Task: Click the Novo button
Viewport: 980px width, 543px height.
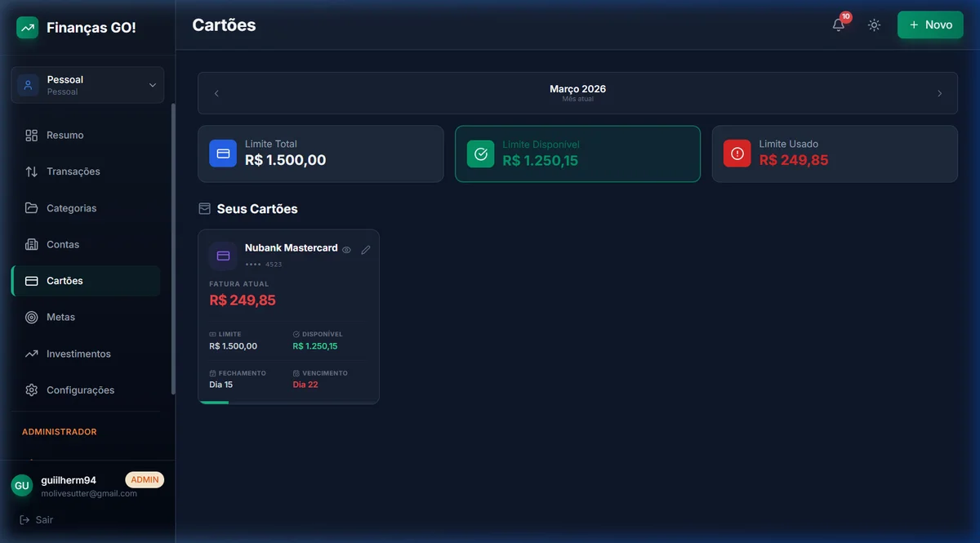Action: tap(930, 25)
